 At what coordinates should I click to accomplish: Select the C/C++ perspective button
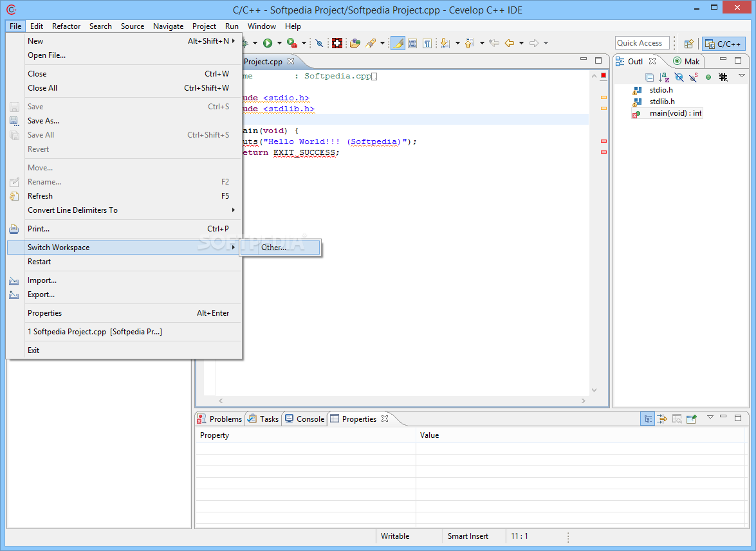click(723, 44)
